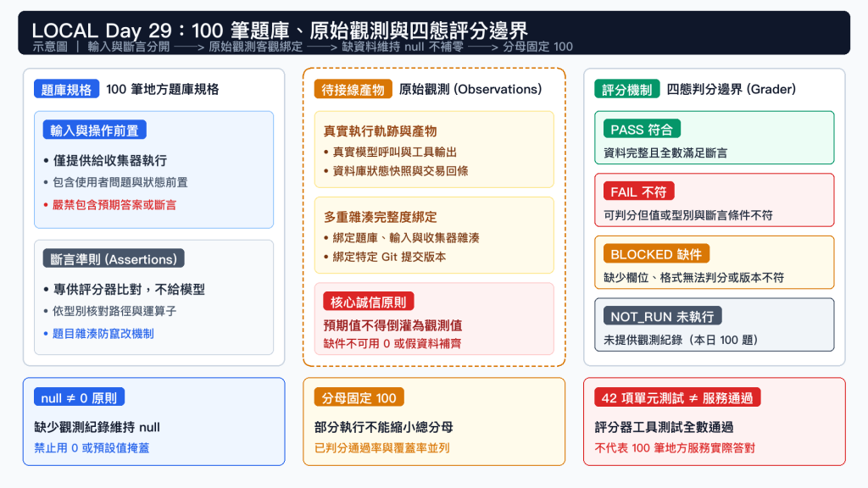
Task: Select the 'BLOCKED 缺件' orange label
Action: click(656, 254)
